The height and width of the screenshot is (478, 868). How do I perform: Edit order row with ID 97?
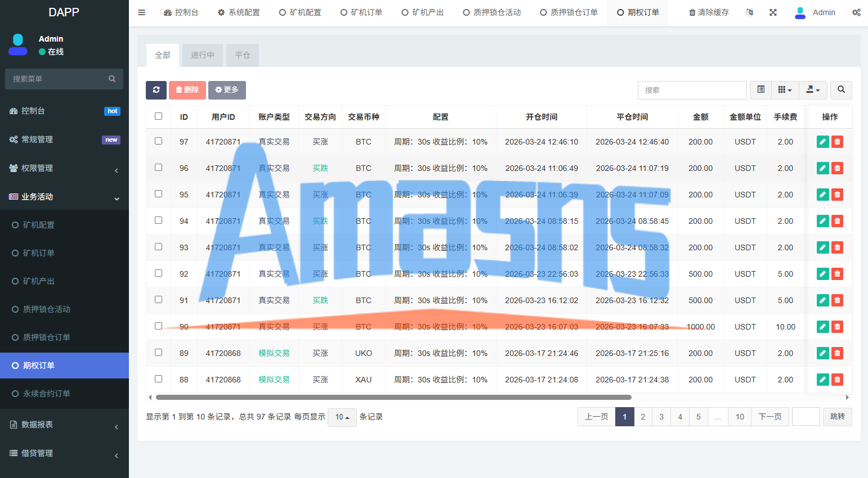[823, 142]
